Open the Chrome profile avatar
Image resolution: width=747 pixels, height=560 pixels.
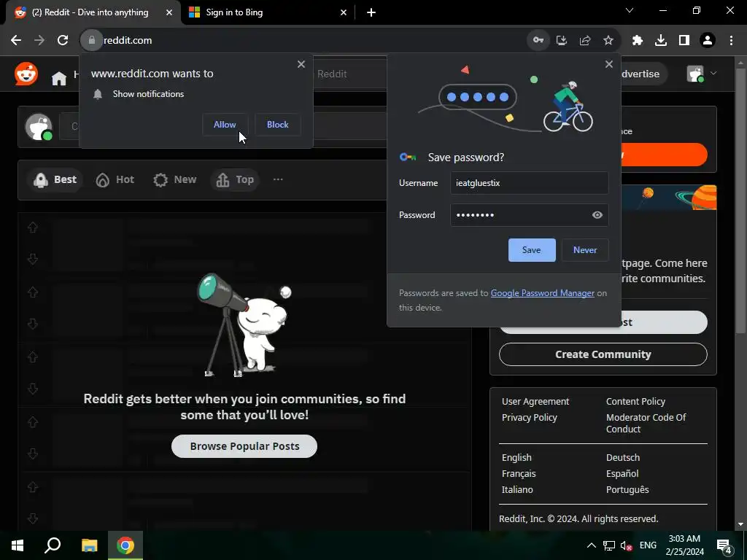[708, 41]
